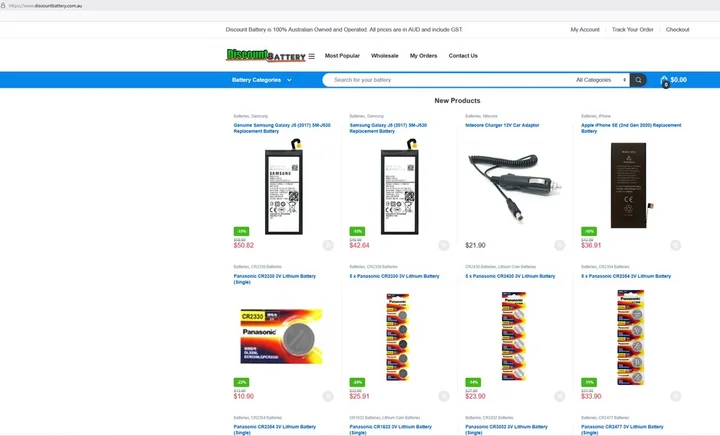
Task: Add the $25.91 Panasonic CR2330 5-pack to cart
Action: (x=443, y=396)
